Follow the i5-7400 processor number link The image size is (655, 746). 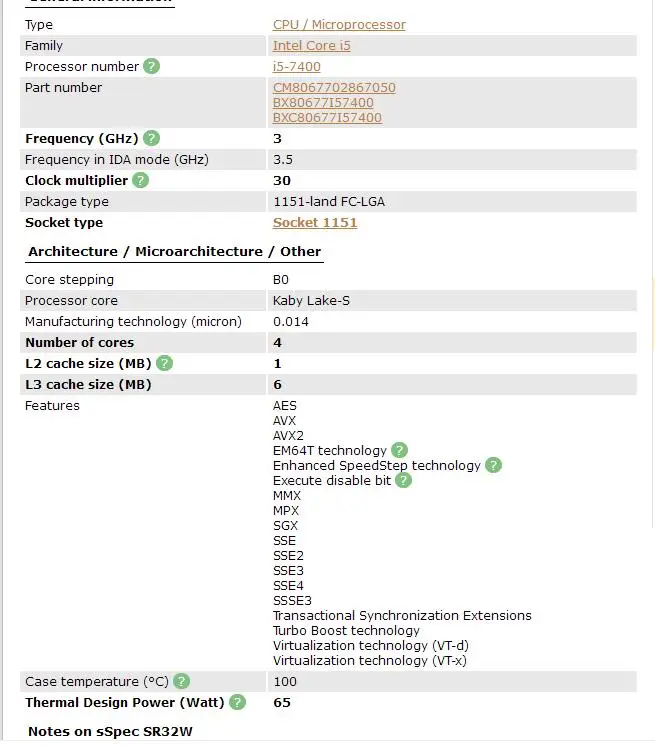pyautogui.click(x=296, y=67)
